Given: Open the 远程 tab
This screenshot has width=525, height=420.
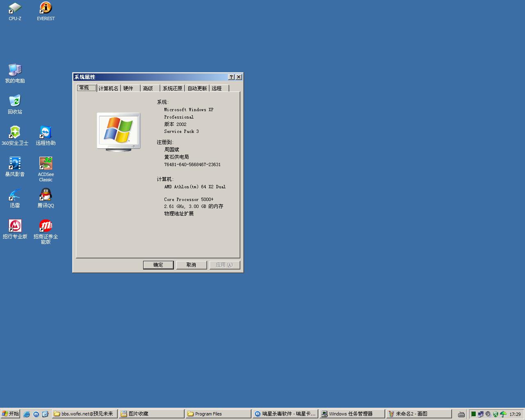Looking at the screenshot, I should pos(219,88).
